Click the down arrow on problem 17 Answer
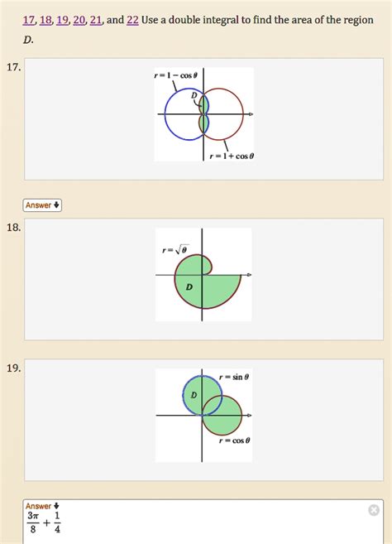This screenshot has width=392, height=544. pos(56,205)
